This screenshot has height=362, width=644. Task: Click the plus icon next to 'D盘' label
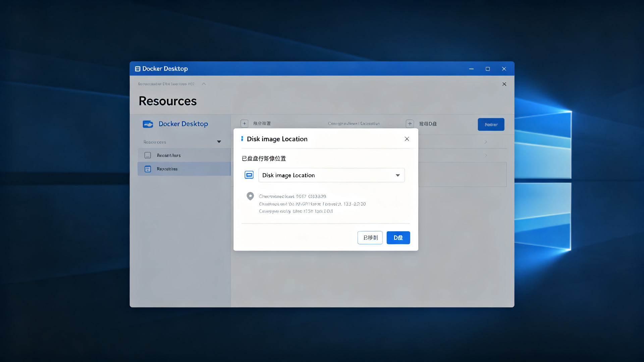click(410, 124)
